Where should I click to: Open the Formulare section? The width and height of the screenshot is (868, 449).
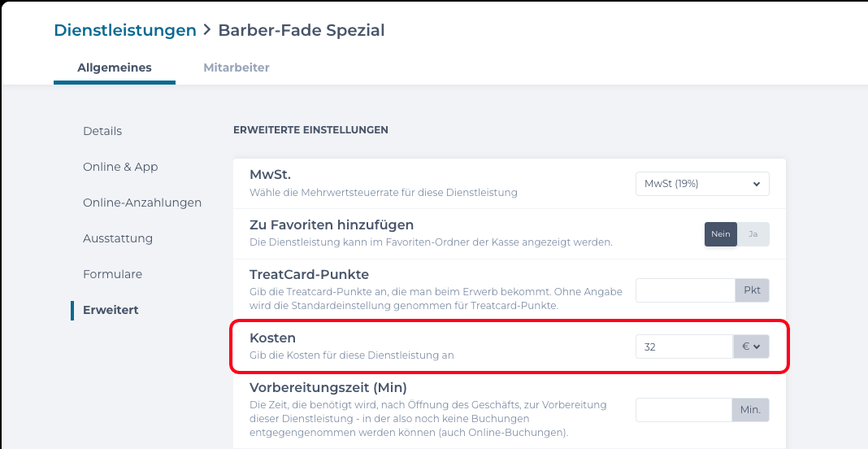(x=112, y=274)
